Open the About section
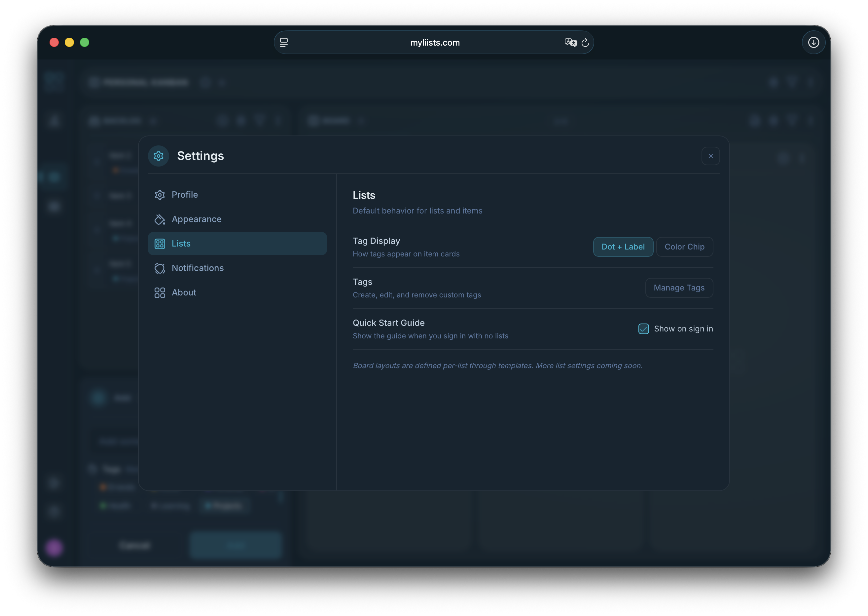This screenshot has height=616, width=868. (x=183, y=292)
